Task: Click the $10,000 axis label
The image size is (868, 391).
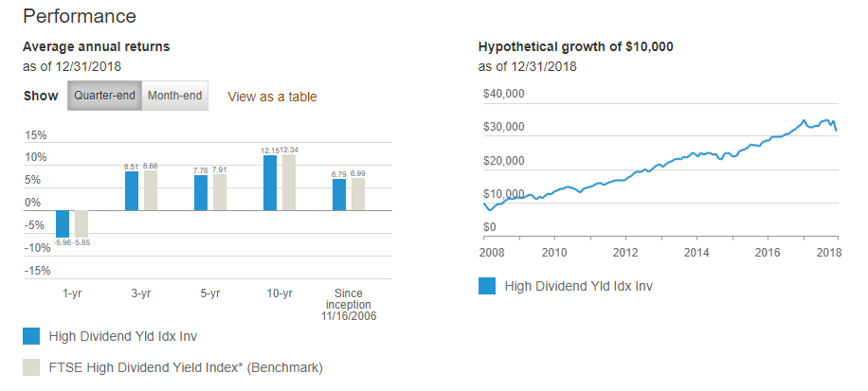Action: [x=504, y=194]
